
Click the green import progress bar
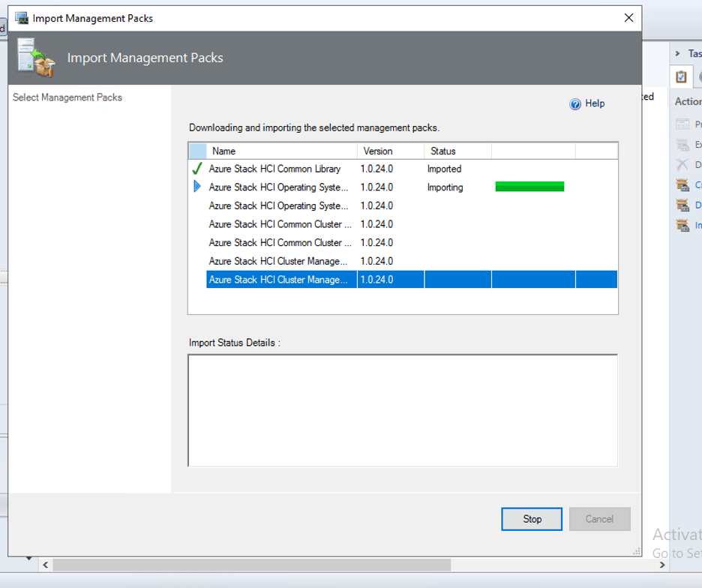pyautogui.click(x=529, y=187)
